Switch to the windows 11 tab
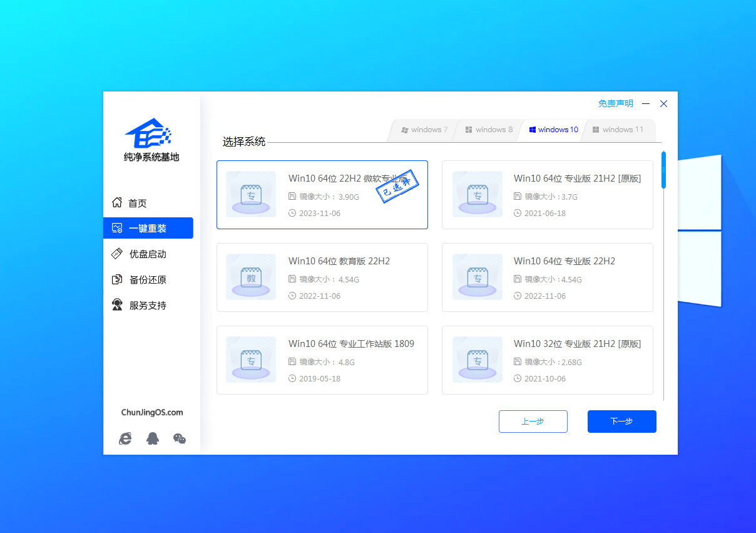This screenshot has height=533, width=756. coord(618,130)
